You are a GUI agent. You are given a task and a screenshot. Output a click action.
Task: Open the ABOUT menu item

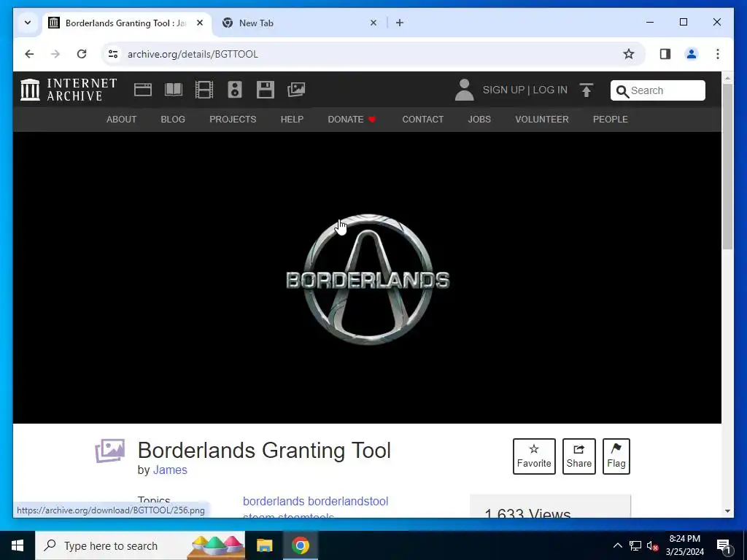pos(122,120)
